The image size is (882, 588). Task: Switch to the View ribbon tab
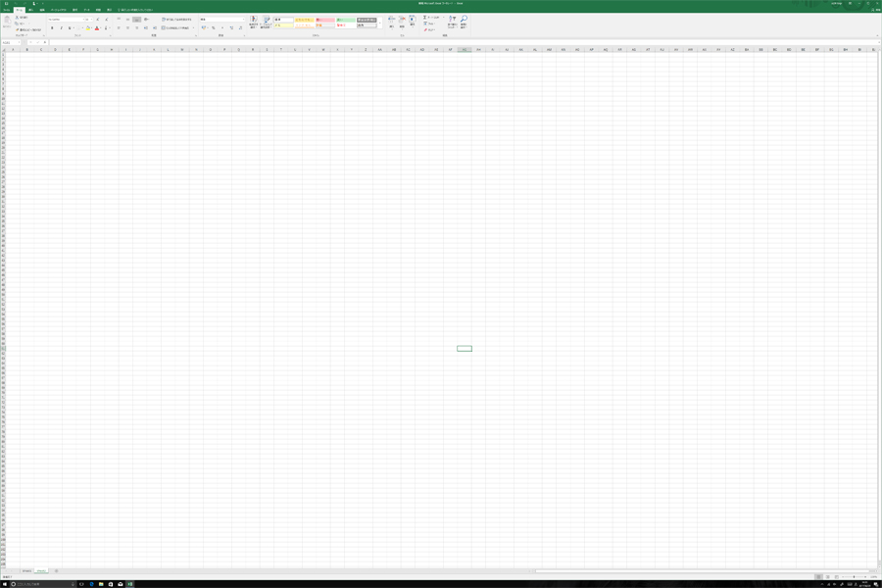(x=109, y=10)
